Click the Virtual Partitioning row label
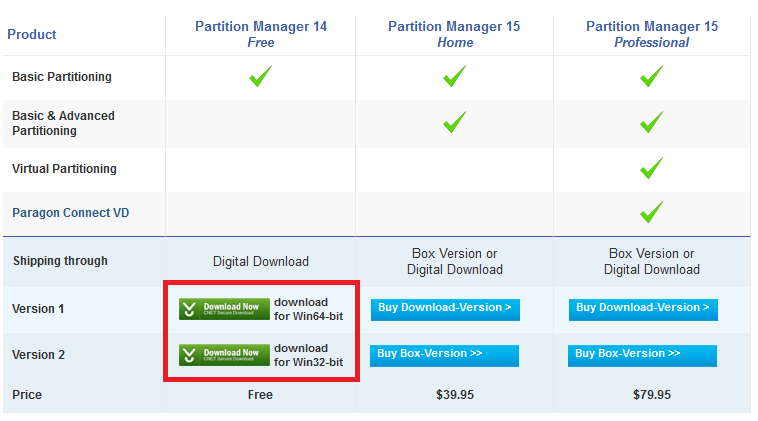This screenshot has width=758, height=421. [x=64, y=169]
